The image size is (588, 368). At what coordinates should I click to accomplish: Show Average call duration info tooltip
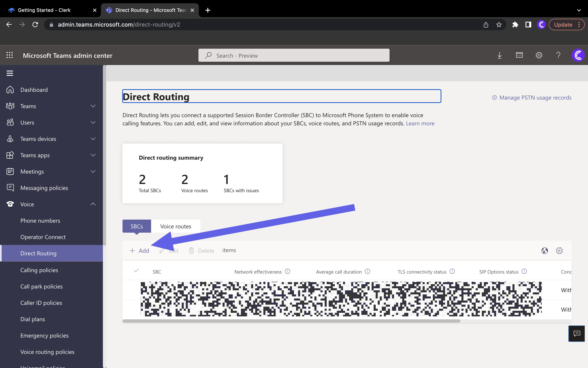click(x=367, y=271)
